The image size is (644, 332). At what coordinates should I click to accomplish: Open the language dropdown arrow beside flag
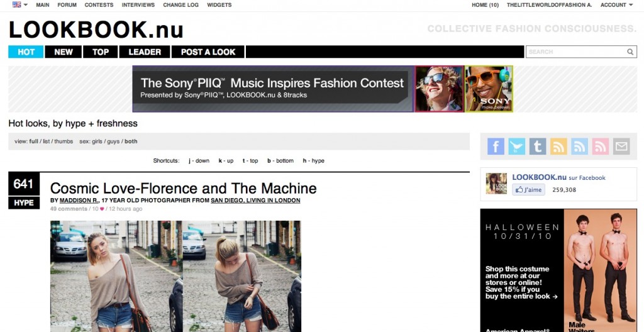tap(25, 5)
